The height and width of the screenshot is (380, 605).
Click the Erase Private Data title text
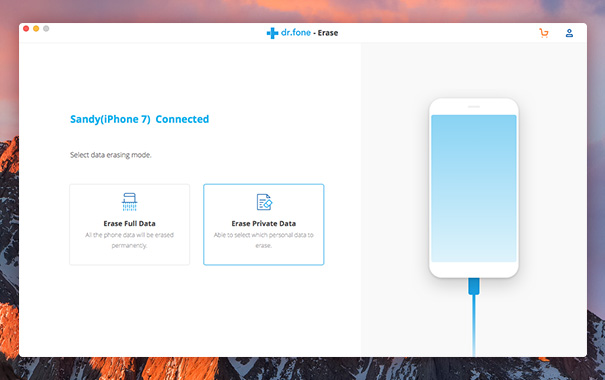(x=264, y=223)
